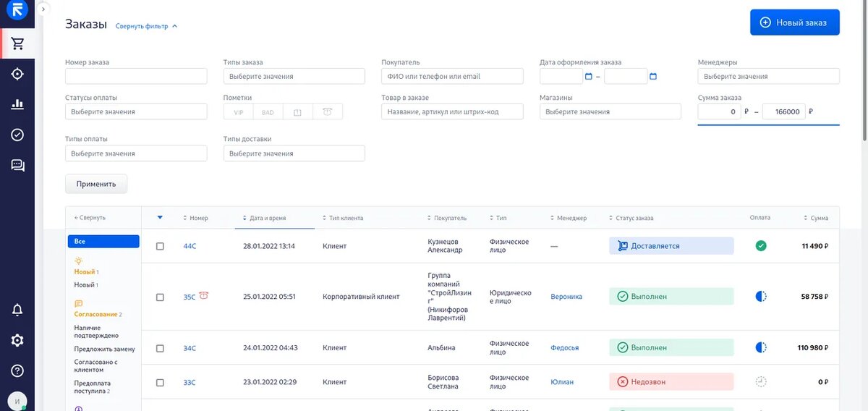Open the Статусы оплаты dropdown

coord(136,112)
